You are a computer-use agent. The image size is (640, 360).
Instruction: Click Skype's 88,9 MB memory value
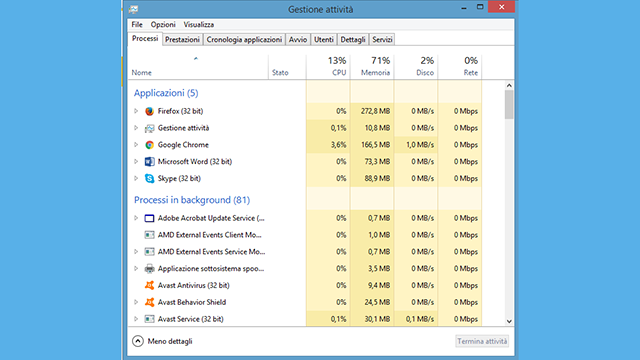(x=378, y=178)
